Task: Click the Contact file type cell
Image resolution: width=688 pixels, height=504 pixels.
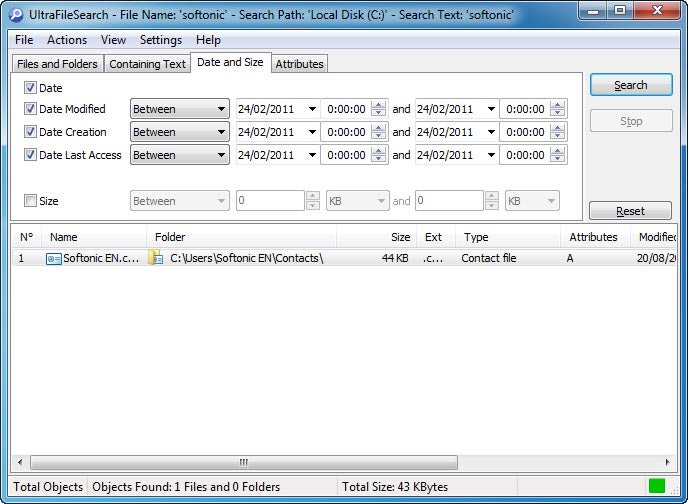Action: 489,258
